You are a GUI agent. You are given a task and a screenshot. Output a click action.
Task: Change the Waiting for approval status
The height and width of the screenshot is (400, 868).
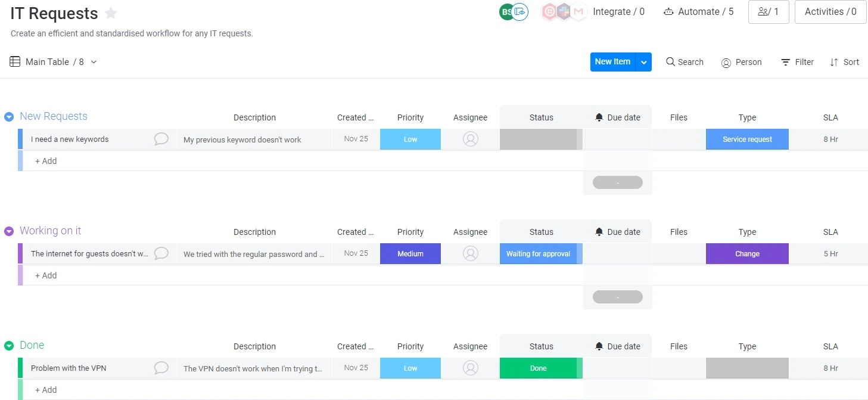[x=540, y=253]
